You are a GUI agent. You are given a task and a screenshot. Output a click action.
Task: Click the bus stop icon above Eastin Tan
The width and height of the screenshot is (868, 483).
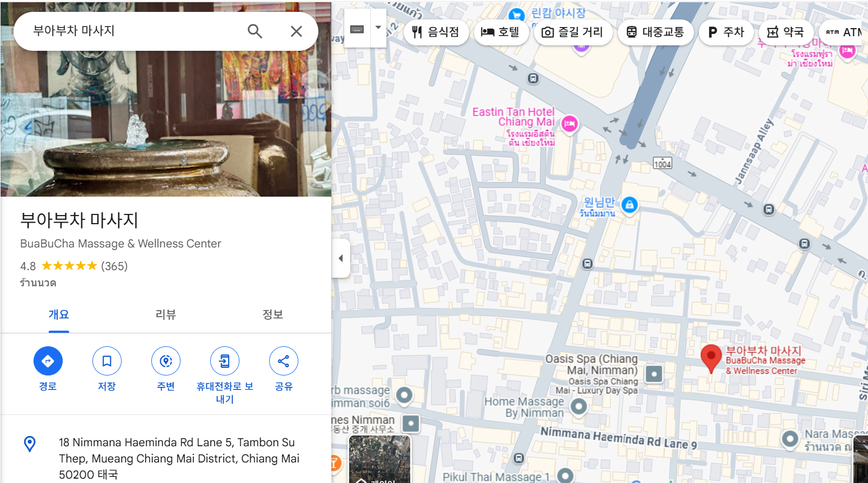(x=533, y=79)
